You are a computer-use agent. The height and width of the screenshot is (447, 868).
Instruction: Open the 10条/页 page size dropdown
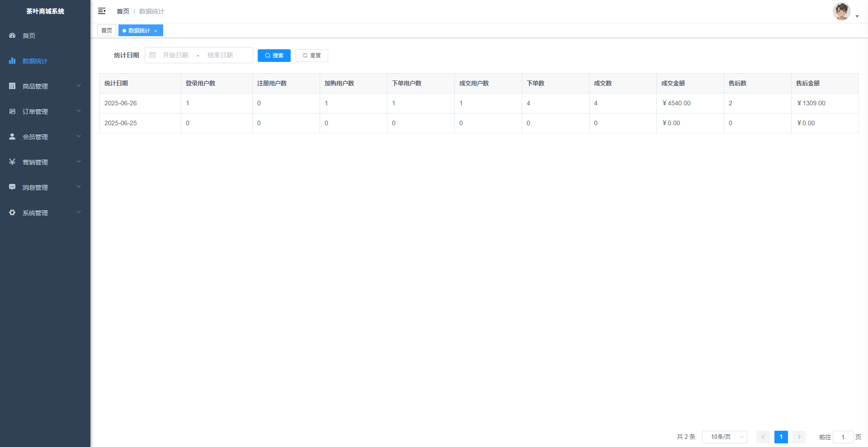724,437
